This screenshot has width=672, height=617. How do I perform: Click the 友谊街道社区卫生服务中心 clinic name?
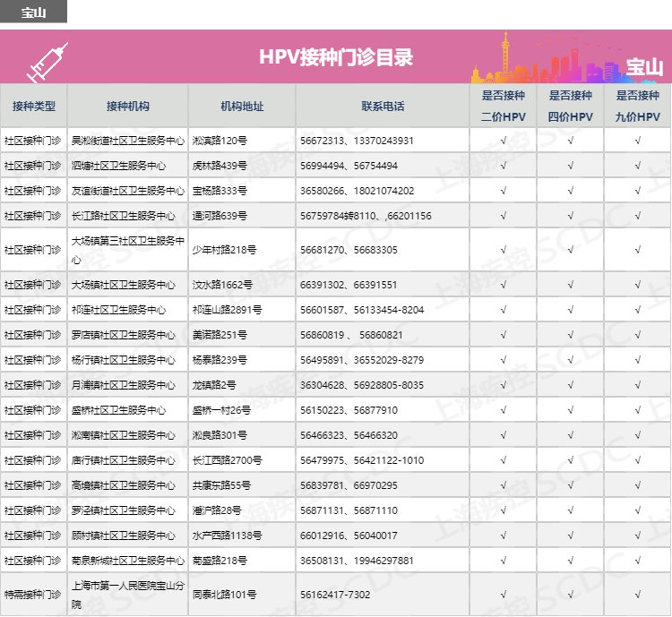127,191
